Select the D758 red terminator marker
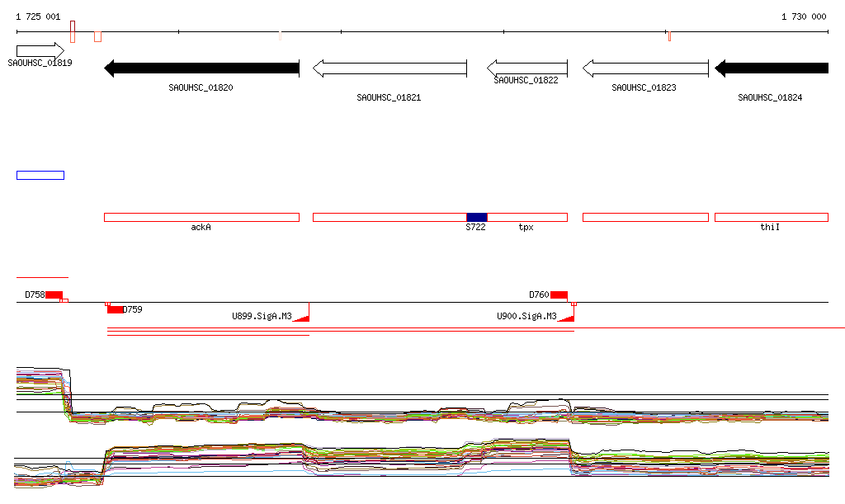This screenshot has height=504, width=845. click(54, 294)
